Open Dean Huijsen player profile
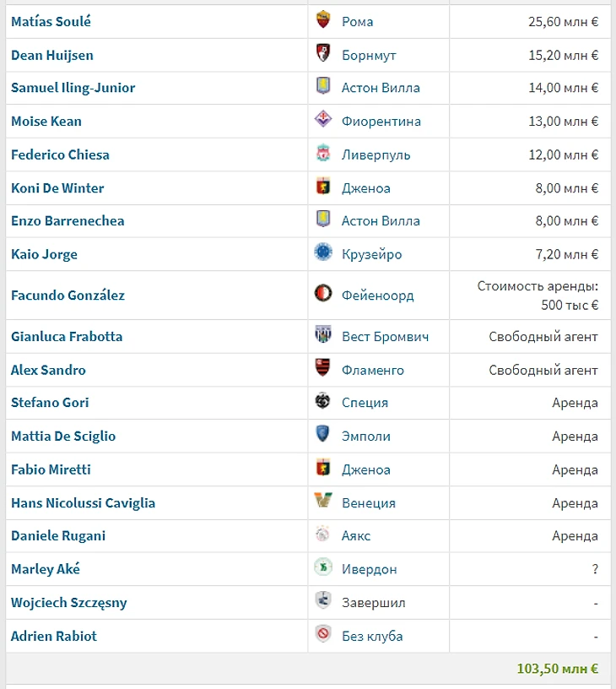This screenshot has width=616, height=689. click(52, 56)
